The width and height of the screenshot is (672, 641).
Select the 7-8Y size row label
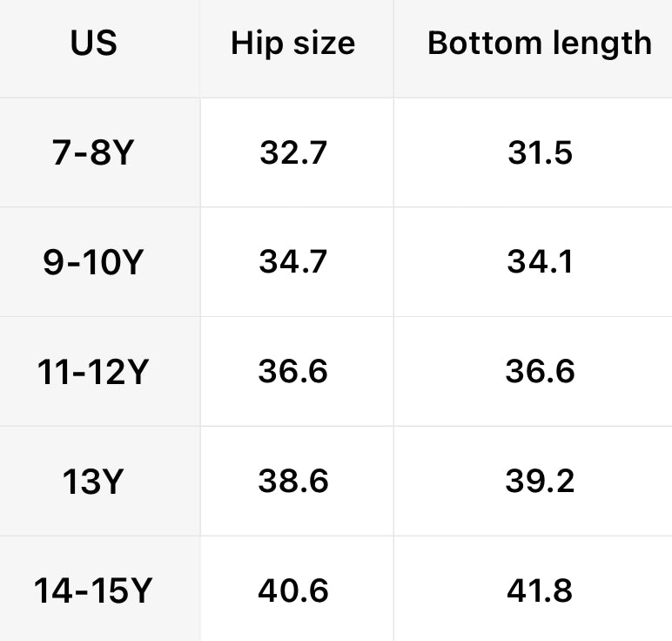[93, 153]
